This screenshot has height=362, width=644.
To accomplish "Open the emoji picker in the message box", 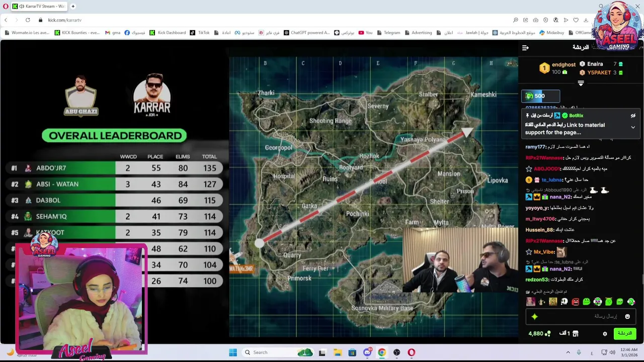I will click(627, 316).
